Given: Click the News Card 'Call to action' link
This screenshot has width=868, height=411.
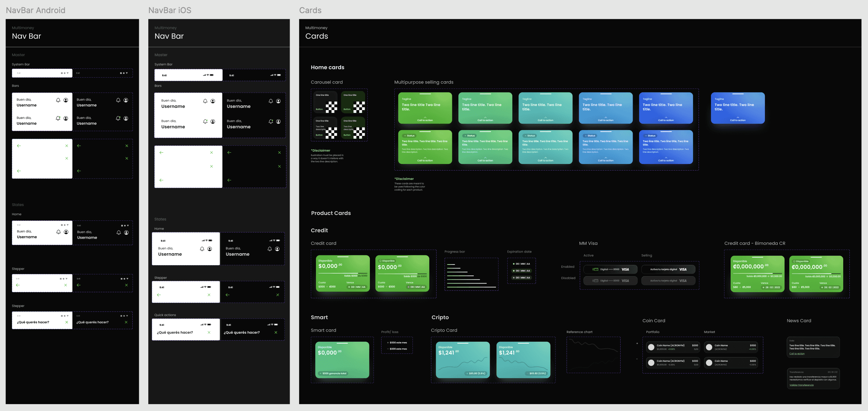Looking at the screenshot, I should click(797, 354).
